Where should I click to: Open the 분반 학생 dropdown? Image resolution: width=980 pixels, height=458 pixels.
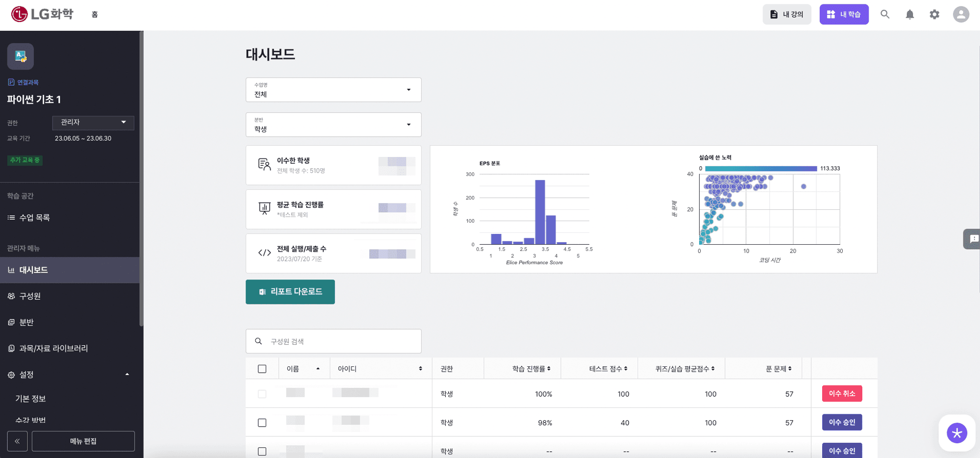[333, 125]
